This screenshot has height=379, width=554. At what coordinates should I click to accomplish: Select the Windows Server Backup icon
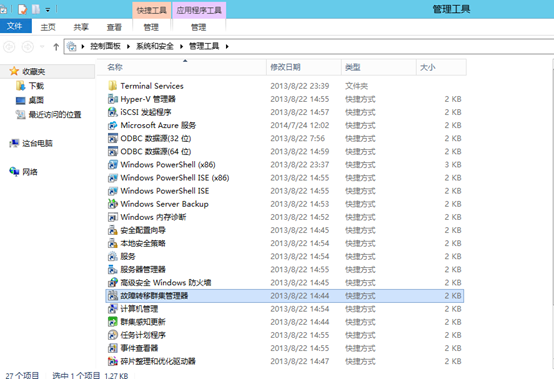click(112, 204)
